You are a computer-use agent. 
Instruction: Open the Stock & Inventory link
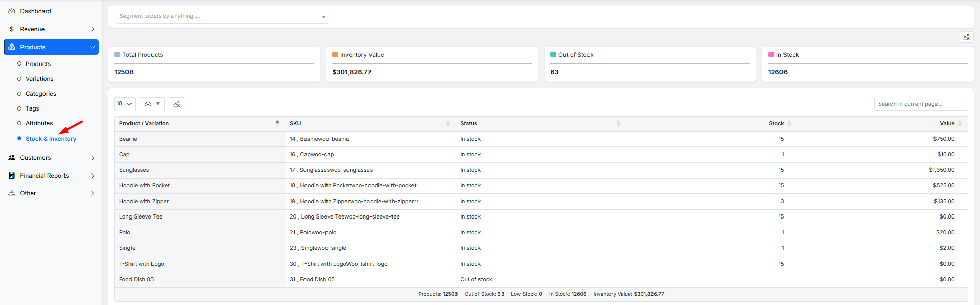[x=51, y=139]
